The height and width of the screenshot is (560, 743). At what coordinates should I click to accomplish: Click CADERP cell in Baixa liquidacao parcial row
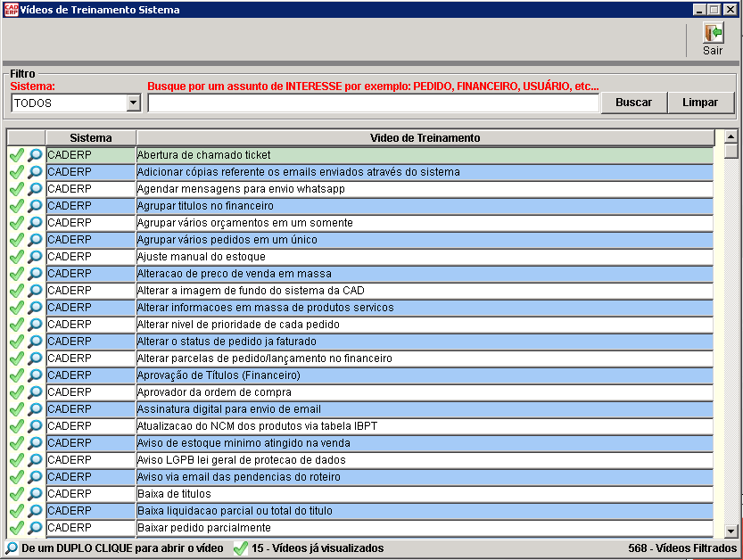(x=90, y=511)
